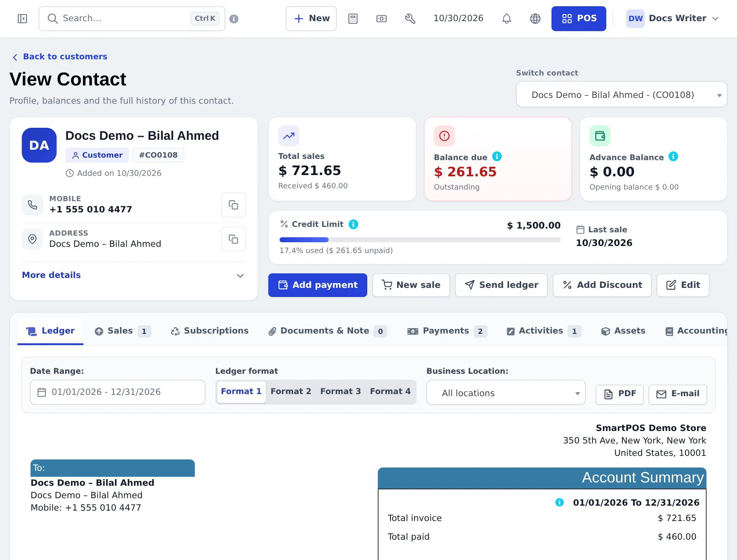The image size is (737, 560).
Task: Click the Total sales trend icon
Action: (x=289, y=136)
